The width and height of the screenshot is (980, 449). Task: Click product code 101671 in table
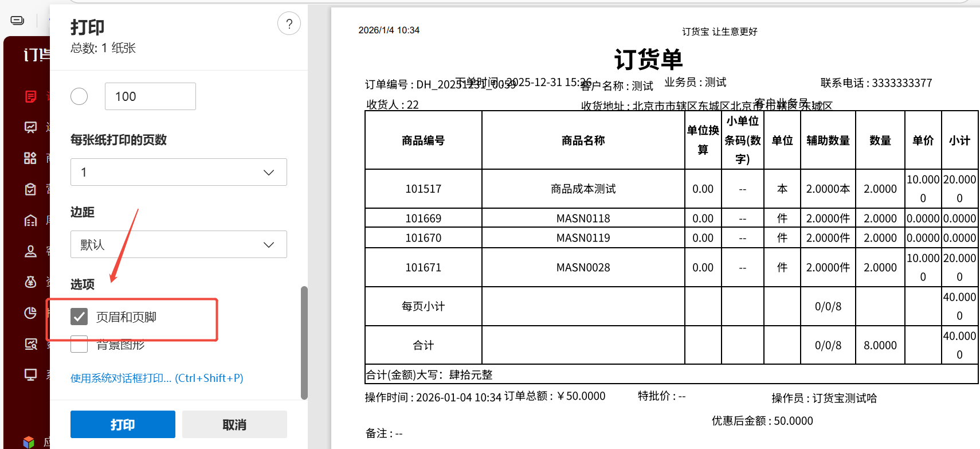pyautogui.click(x=424, y=268)
